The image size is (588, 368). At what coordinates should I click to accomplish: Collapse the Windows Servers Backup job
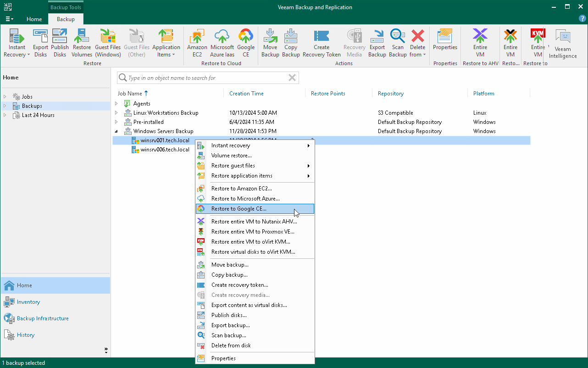116,131
